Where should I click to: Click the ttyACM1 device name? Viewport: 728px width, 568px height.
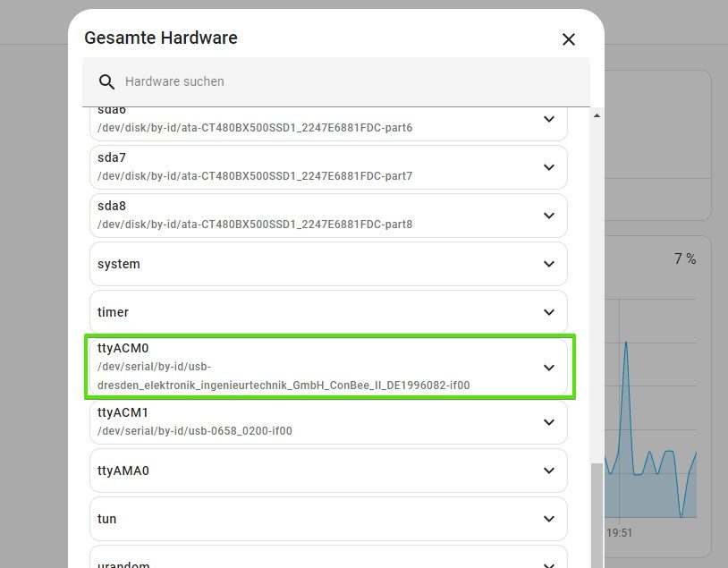pyautogui.click(x=123, y=412)
